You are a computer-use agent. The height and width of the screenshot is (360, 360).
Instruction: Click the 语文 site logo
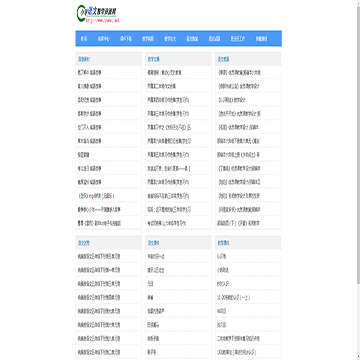point(98,13)
